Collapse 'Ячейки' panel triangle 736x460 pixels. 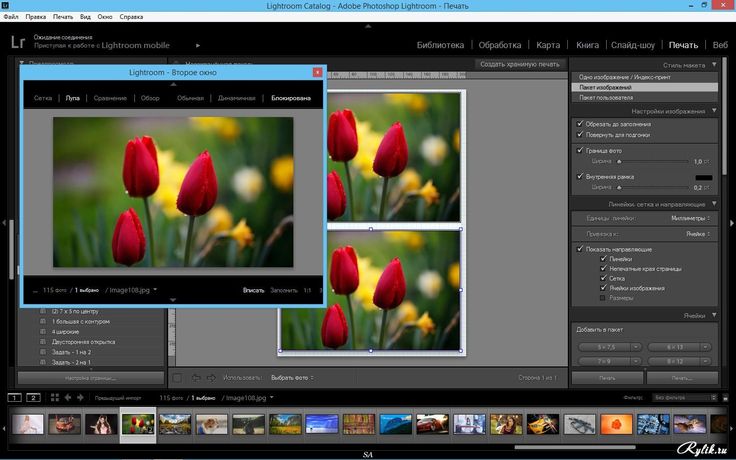tap(714, 315)
